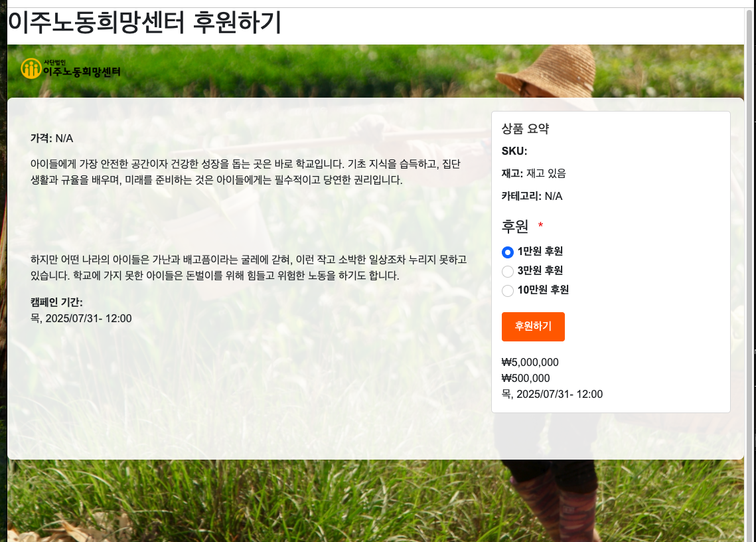
Task: Choose the 10만원 후원 radio option
Action: [507, 290]
